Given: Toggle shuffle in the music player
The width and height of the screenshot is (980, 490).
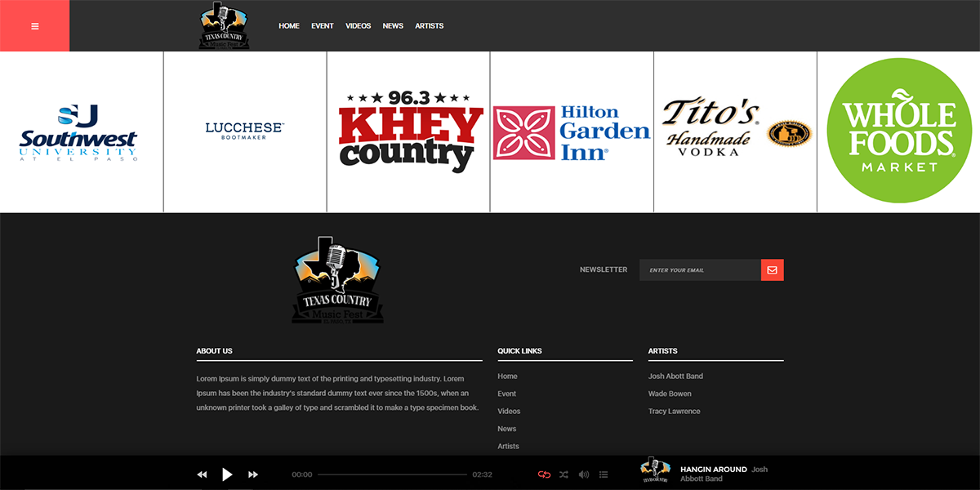Looking at the screenshot, I should [563, 474].
